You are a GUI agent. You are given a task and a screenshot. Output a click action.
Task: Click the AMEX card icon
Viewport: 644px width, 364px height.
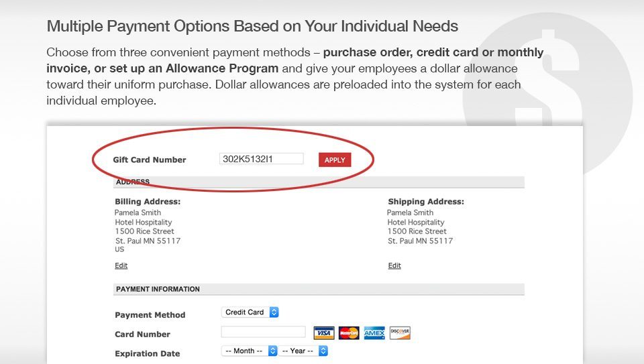pos(374,332)
